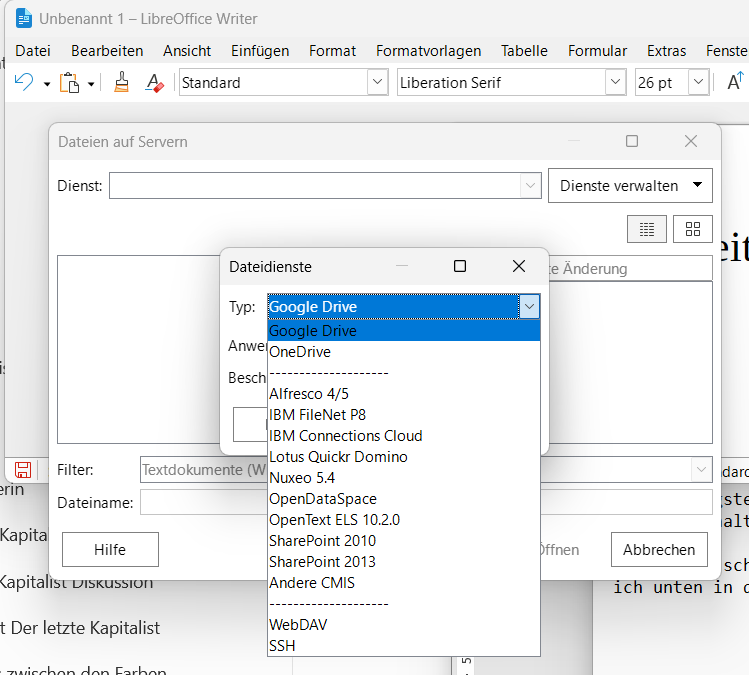Viewport: 749px width, 675px height.
Task: Open the Paste options dropdown arrow
Action: click(91, 84)
